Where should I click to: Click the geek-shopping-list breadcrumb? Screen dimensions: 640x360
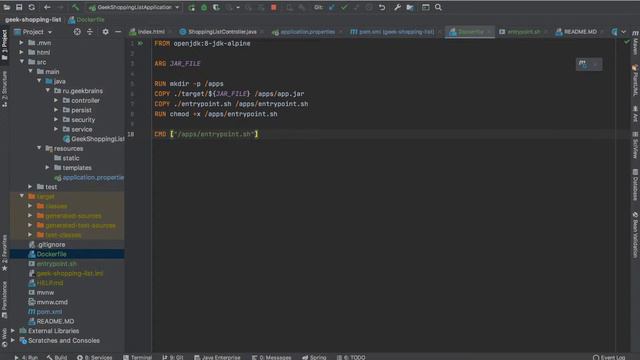click(x=33, y=20)
